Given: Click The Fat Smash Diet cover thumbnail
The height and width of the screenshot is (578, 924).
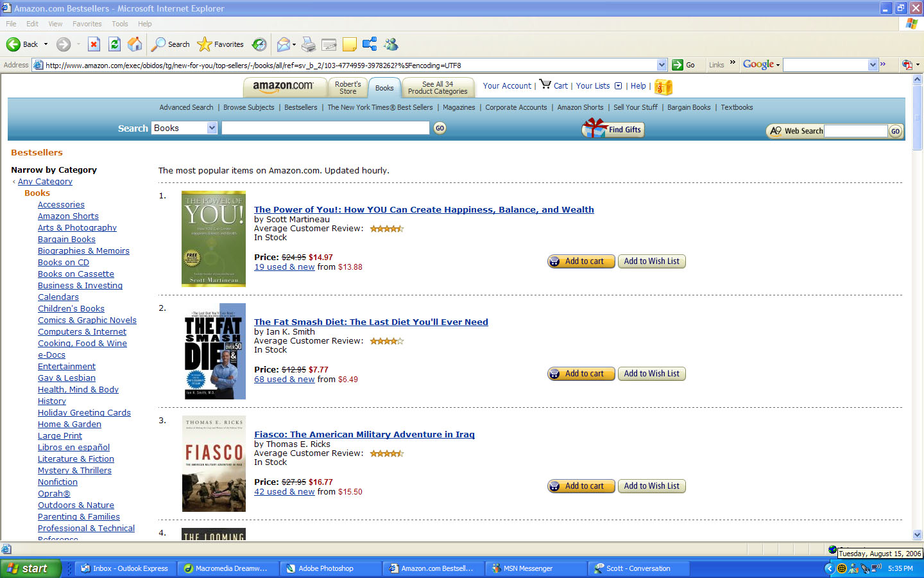Looking at the screenshot, I should [x=214, y=351].
